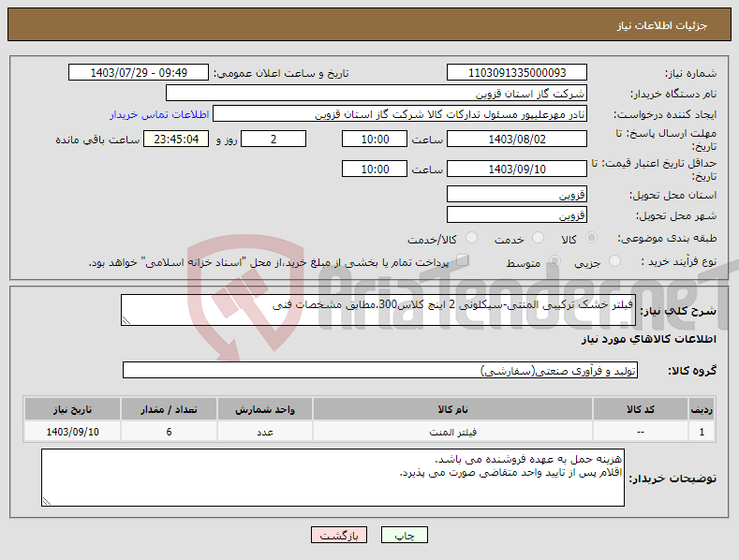Select the کالا radio button
This screenshot has width=739, height=560.
point(591,238)
